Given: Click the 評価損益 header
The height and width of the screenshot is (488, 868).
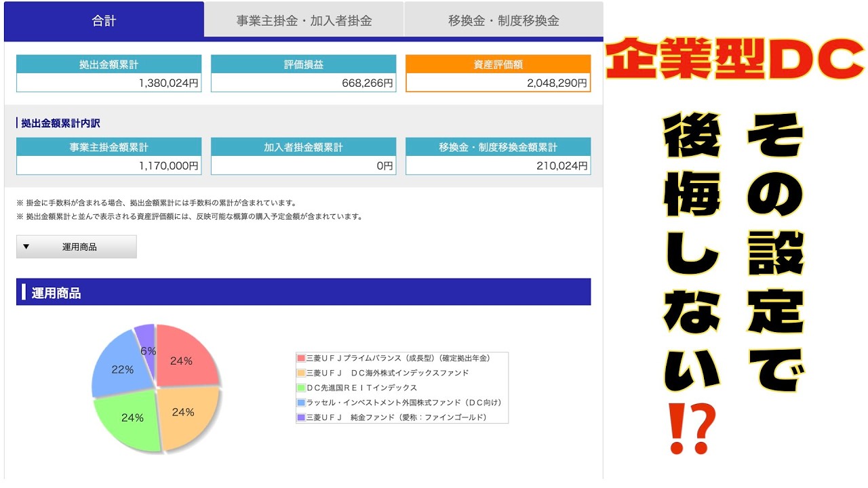Looking at the screenshot, I should 303,64.
